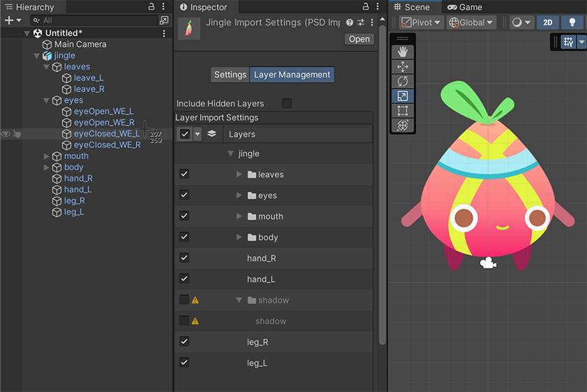Check the shadow folder layer checkbox
Image resolution: width=587 pixels, height=392 pixels.
[184, 300]
